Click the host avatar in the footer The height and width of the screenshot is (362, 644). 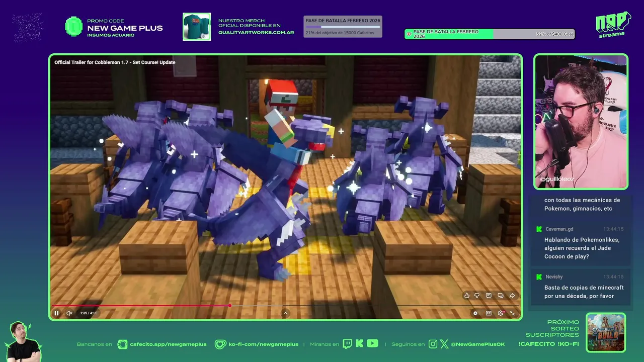(x=23, y=342)
